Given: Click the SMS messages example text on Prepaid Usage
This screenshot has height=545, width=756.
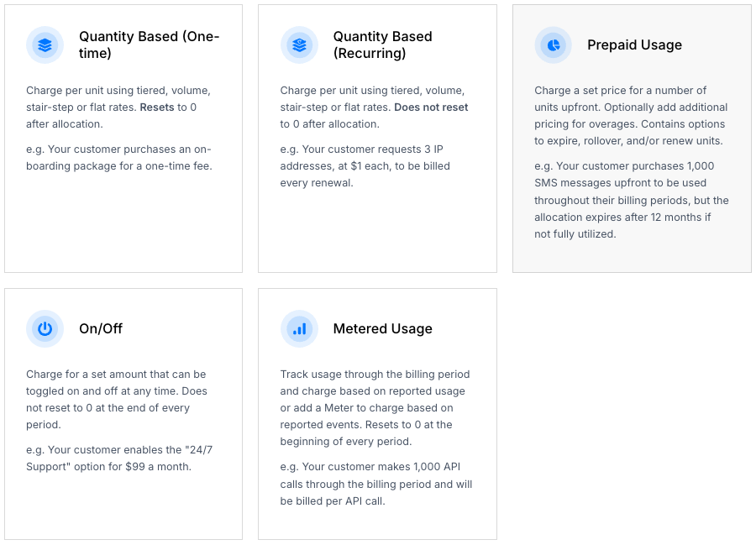Looking at the screenshot, I should pos(630,199).
